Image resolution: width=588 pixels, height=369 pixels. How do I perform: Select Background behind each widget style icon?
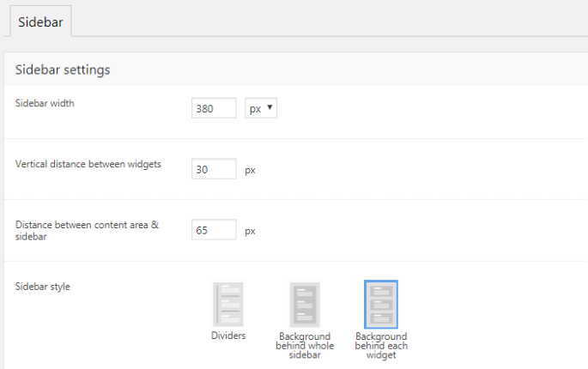380,304
